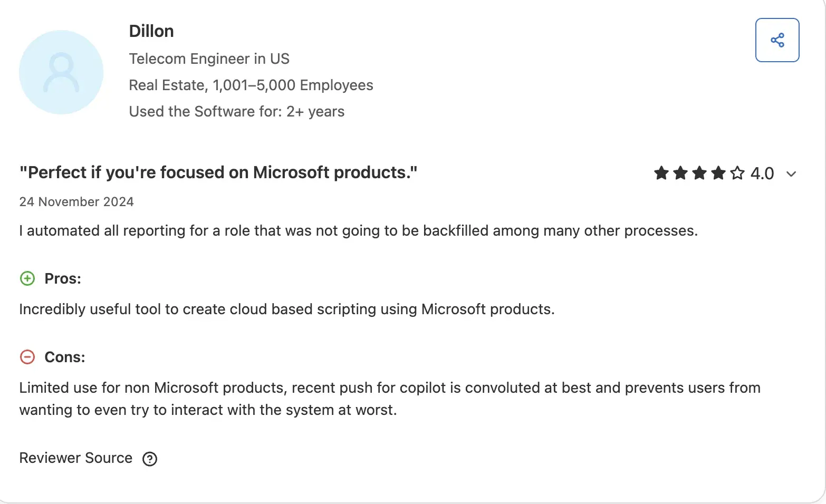Select the third filled rating star
The image size is (826, 504).
point(699,173)
